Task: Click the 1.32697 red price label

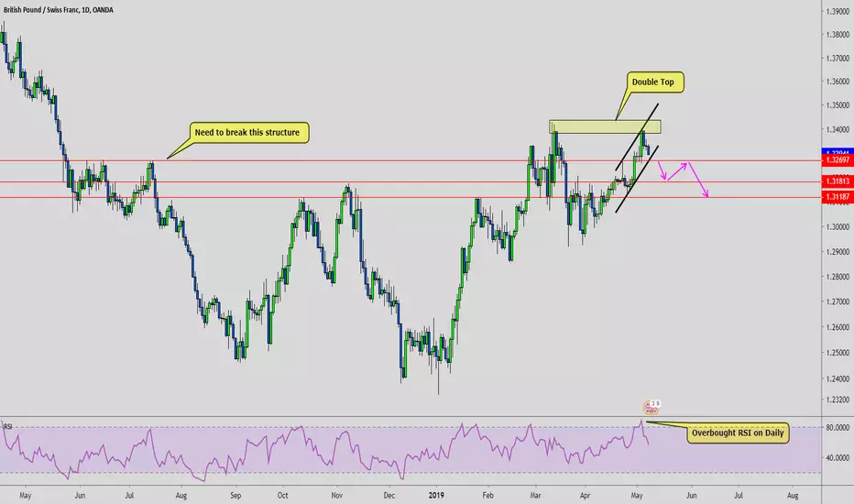Action: (x=838, y=160)
